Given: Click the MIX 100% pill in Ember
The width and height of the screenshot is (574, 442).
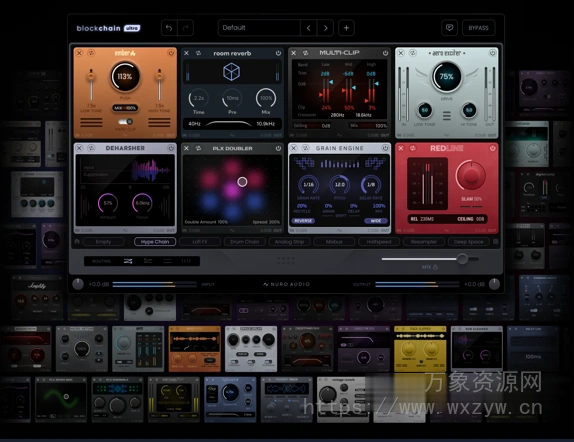Looking at the screenshot, I should [x=125, y=108].
